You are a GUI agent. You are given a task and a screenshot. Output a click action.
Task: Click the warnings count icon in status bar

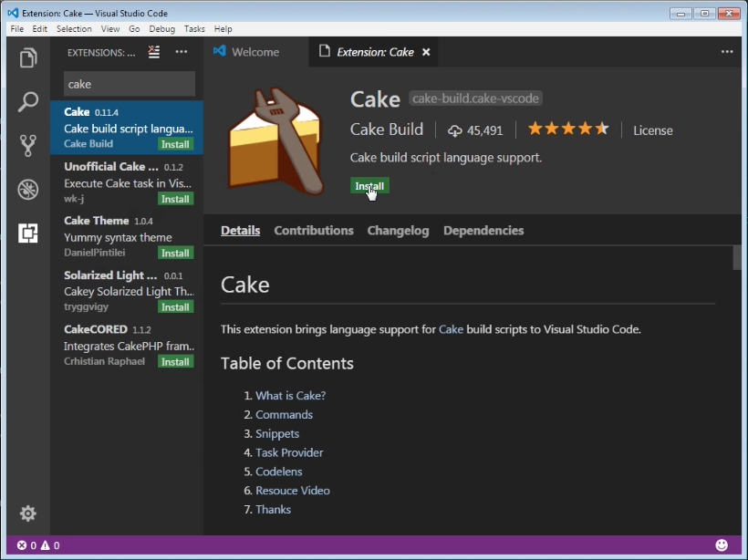coord(46,545)
